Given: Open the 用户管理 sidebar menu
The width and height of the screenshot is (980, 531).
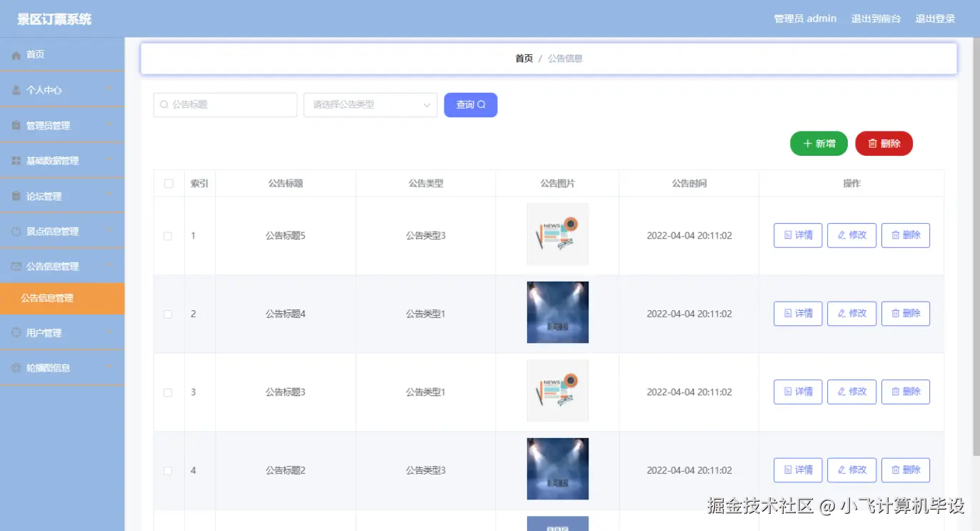Looking at the screenshot, I should (62, 332).
